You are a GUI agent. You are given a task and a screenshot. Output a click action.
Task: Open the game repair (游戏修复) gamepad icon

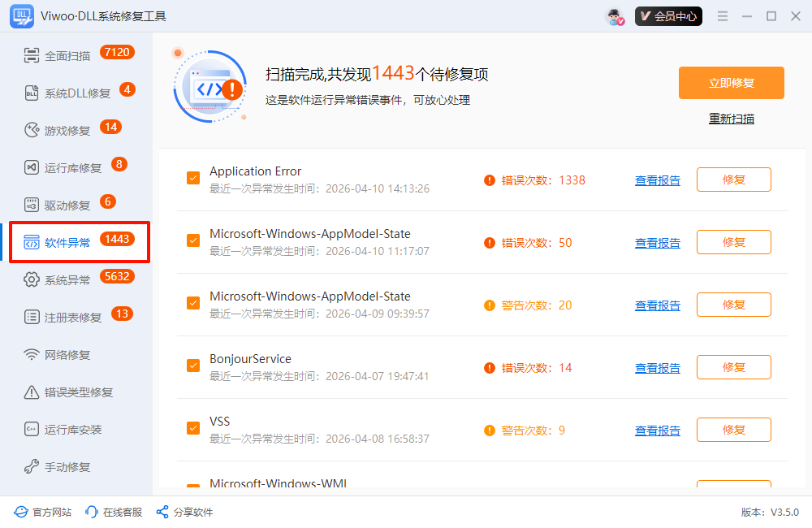click(x=32, y=130)
